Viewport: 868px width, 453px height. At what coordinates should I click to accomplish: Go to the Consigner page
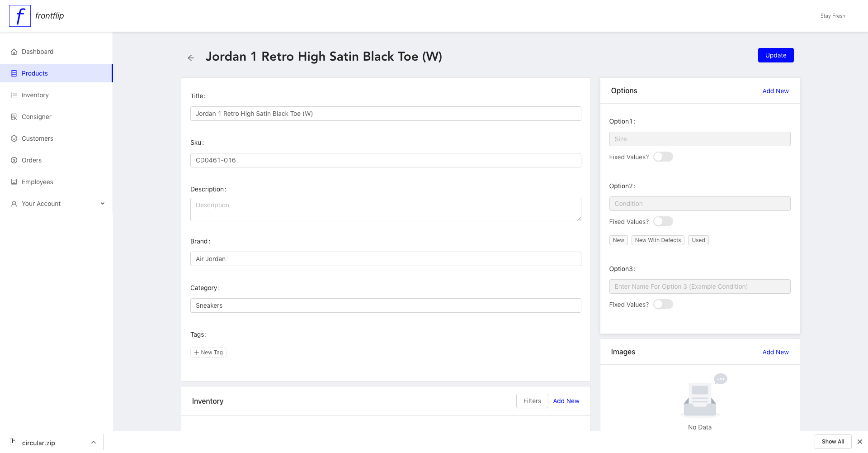click(x=56, y=117)
